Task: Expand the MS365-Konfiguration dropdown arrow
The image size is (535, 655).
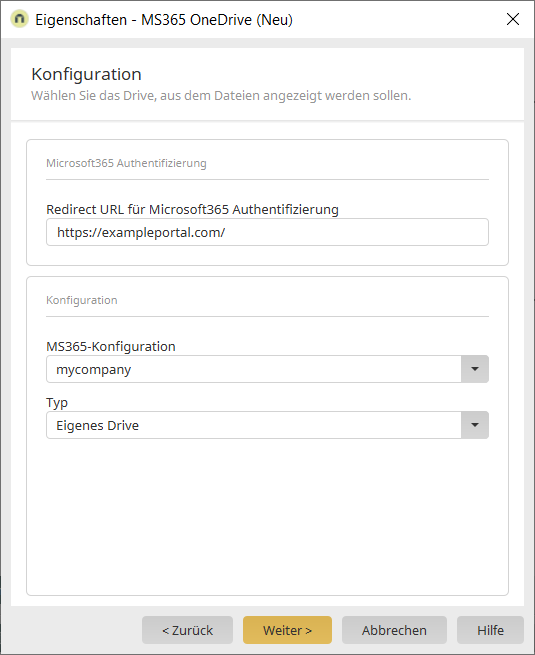Action: [x=475, y=369]
